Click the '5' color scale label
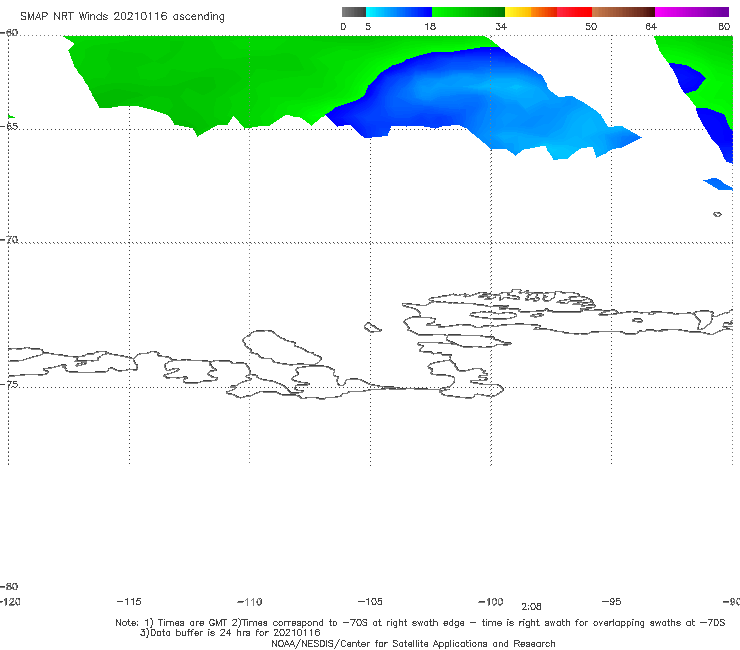 tap(368, 26)
